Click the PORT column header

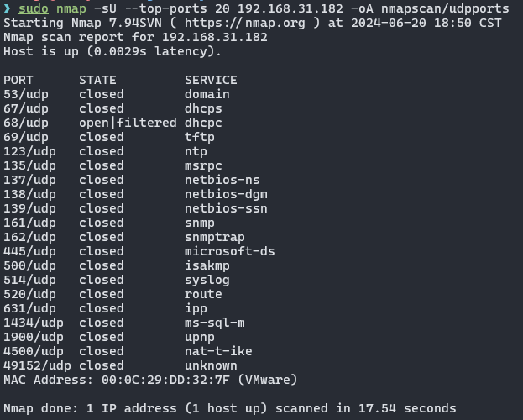pyautogui.click(x=18, y=80)
